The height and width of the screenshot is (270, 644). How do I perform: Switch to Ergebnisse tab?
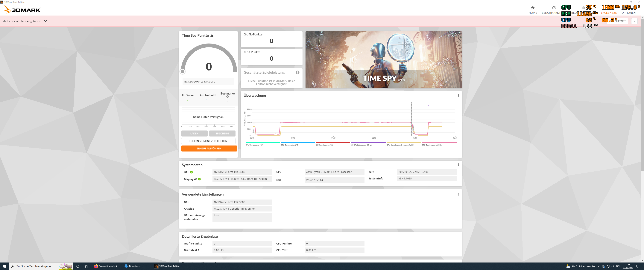(x=608, y=13)
